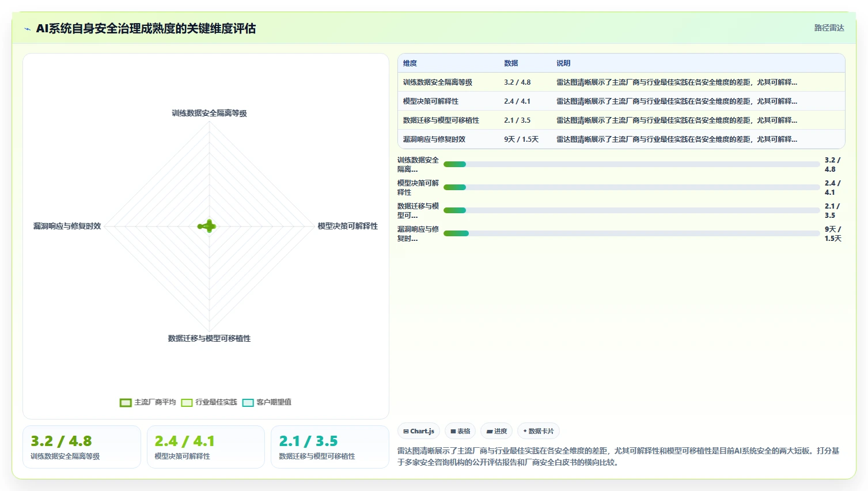Click progress bar for 数据迁移与模型可移植性

pos(631,210)
